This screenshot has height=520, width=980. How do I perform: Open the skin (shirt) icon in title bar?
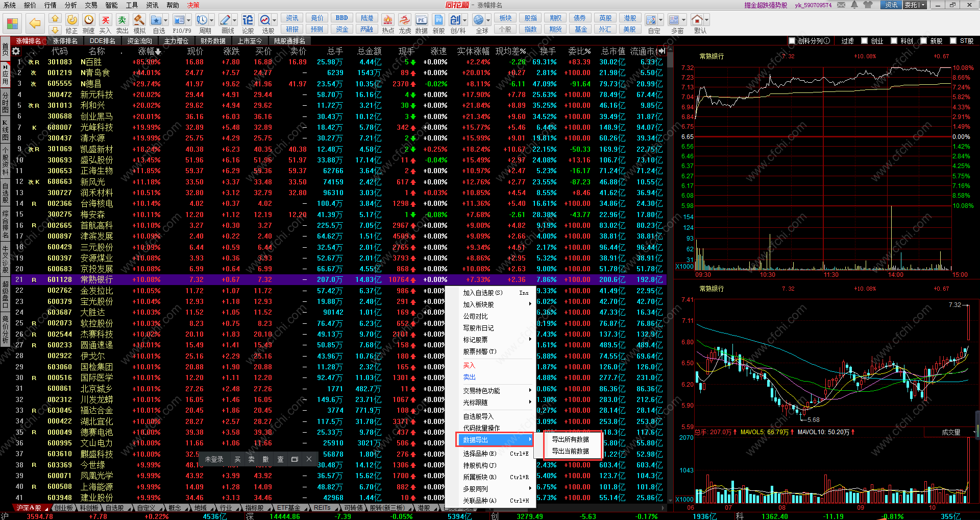pyautogui.click(x=868, y=5)
